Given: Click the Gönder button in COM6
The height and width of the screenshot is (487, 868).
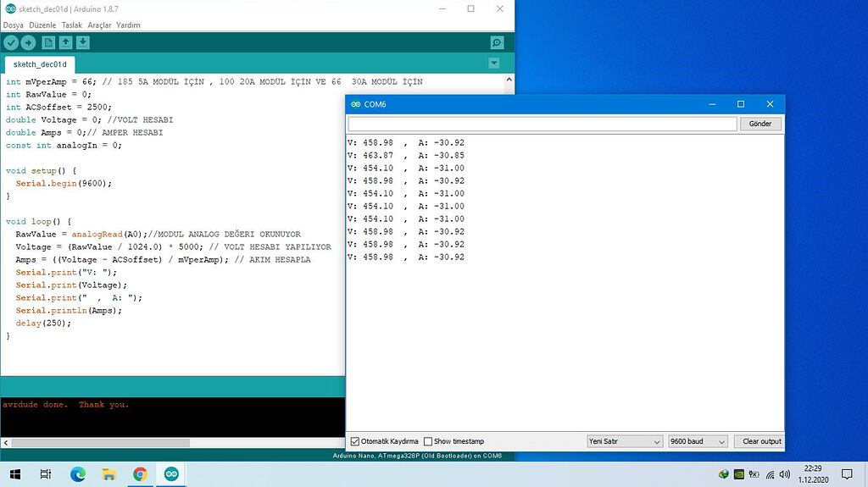Looking at the screenshot, I should [x=760, y=124].
